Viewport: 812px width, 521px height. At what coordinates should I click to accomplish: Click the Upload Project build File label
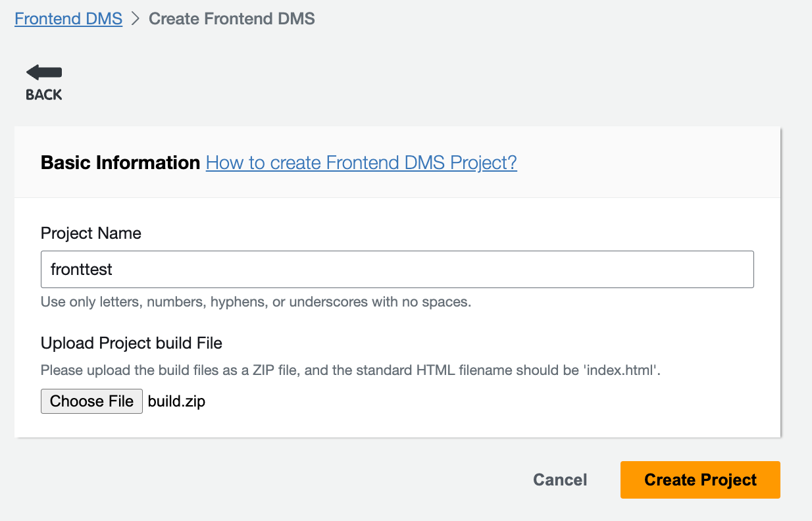click(132, 343)
